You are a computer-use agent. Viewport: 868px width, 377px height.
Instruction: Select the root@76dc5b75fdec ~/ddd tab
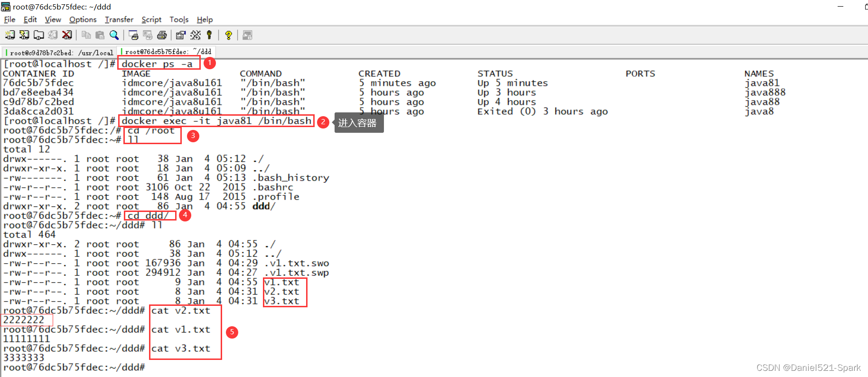tap(167, 52)
